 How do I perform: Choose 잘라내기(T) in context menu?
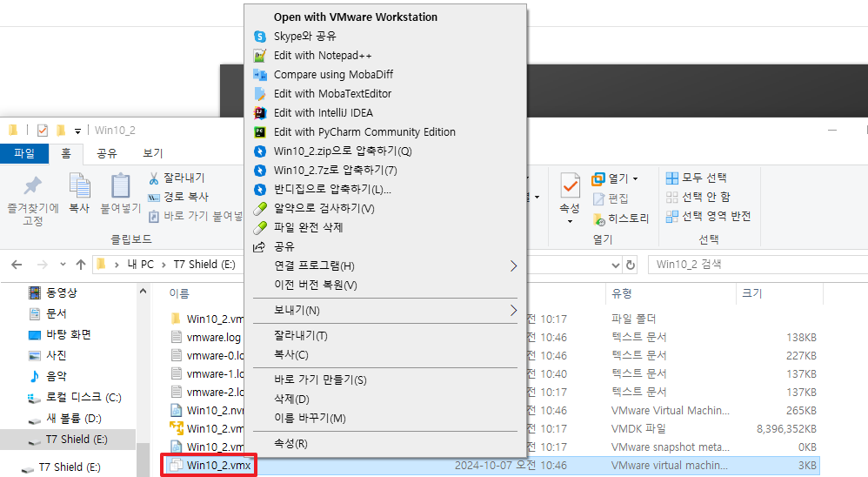tap(301, 336)
